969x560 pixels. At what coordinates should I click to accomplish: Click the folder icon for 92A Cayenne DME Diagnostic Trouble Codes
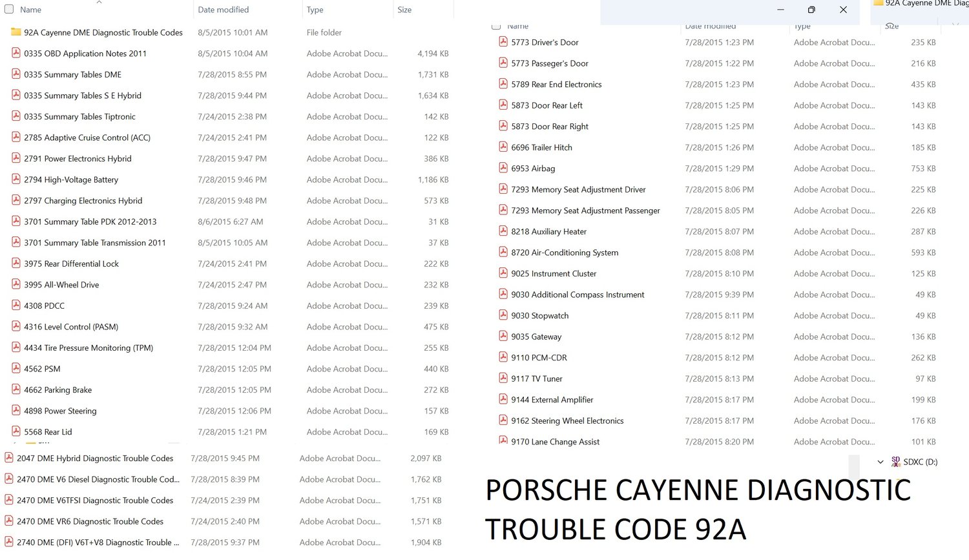click(16, 32)
